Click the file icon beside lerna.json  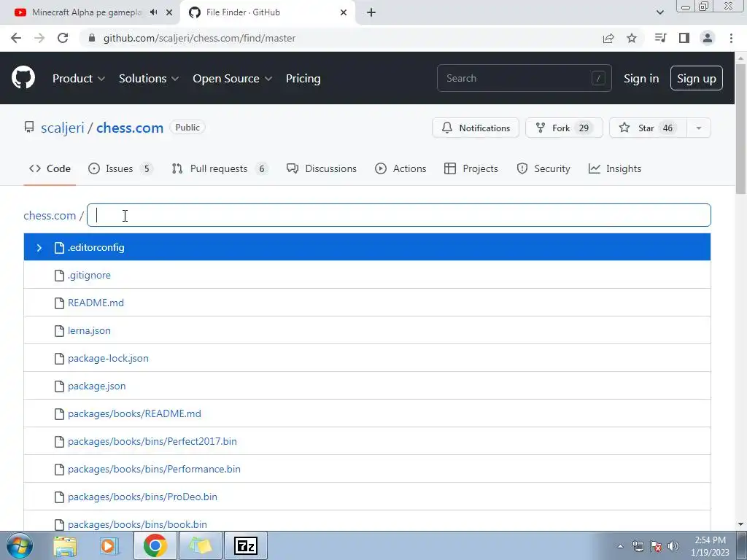click(59, 330)
